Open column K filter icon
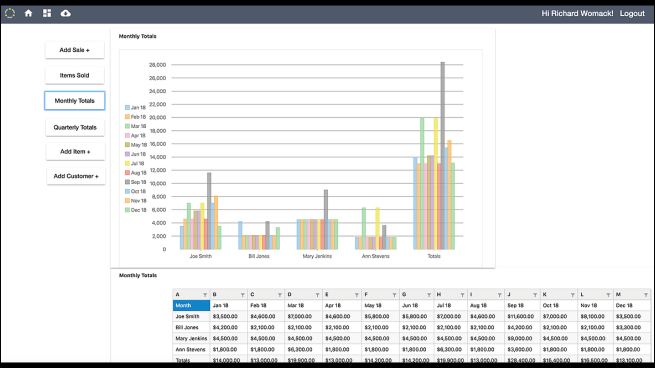 (572, 295)
